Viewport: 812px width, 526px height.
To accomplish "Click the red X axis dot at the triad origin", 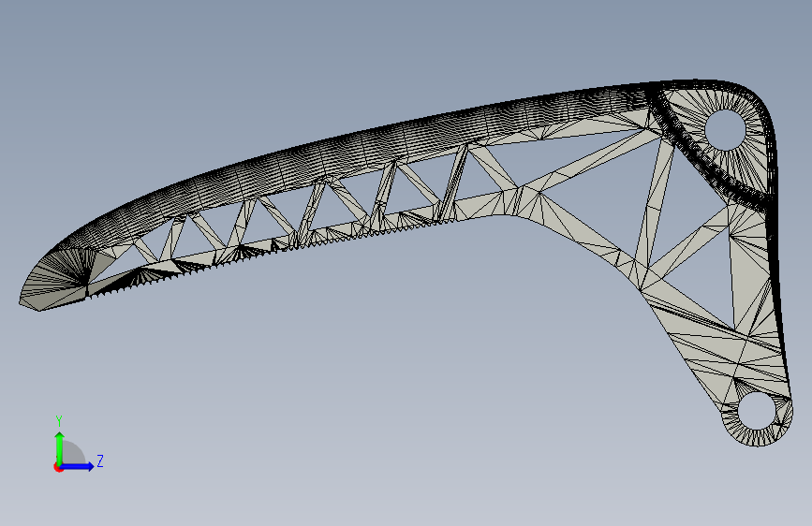I will pyautogui.click(x=58, y=467).
